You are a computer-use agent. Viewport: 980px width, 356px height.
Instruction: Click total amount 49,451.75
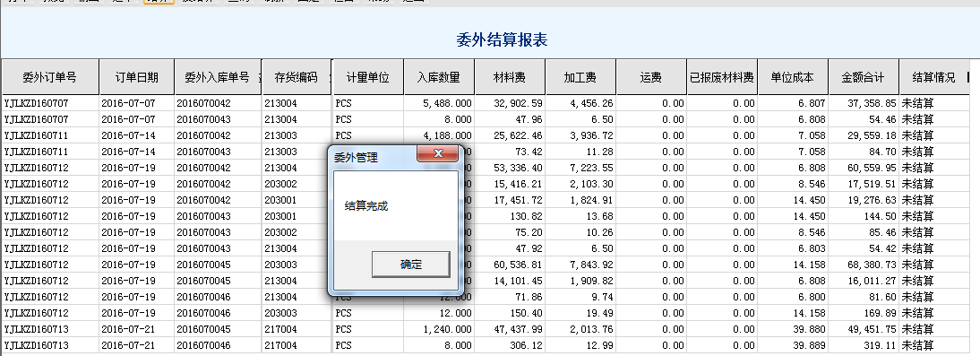point(864,330)
